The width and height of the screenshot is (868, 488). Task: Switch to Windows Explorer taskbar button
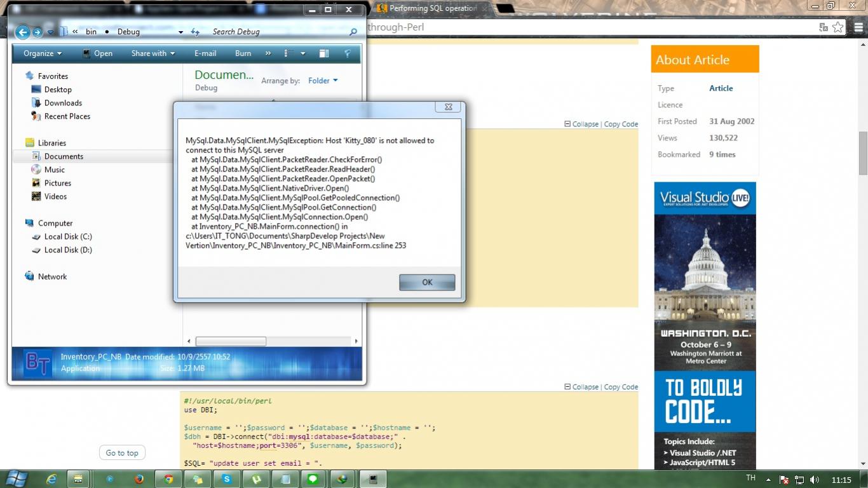(x=78, y=479)
